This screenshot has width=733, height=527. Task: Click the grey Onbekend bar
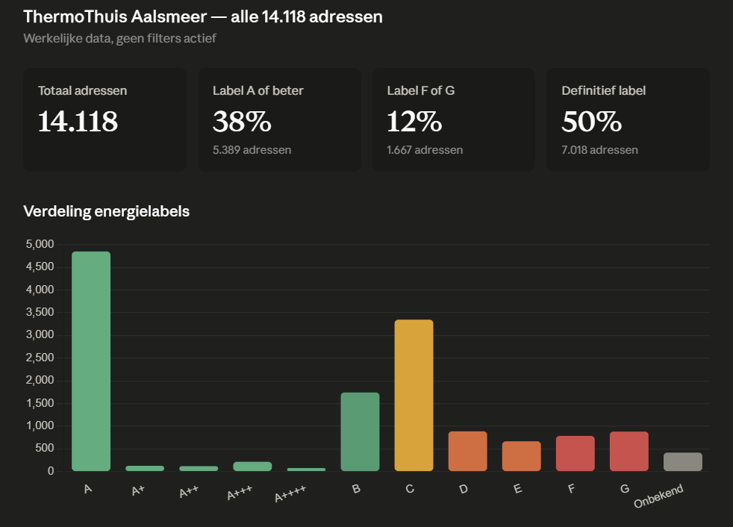point(683,462)
